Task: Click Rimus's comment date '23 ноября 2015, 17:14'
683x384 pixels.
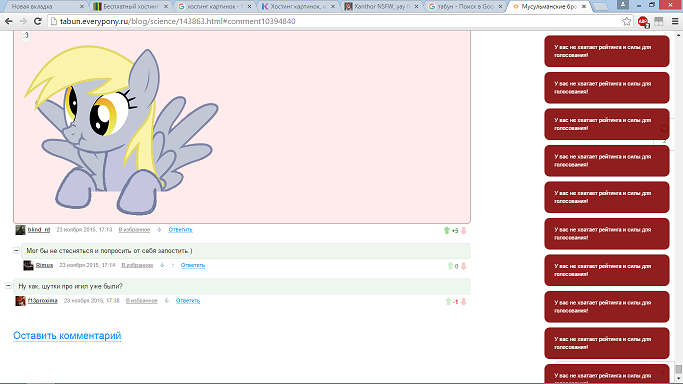Action: pyautogui.click(x=87, y=265)
